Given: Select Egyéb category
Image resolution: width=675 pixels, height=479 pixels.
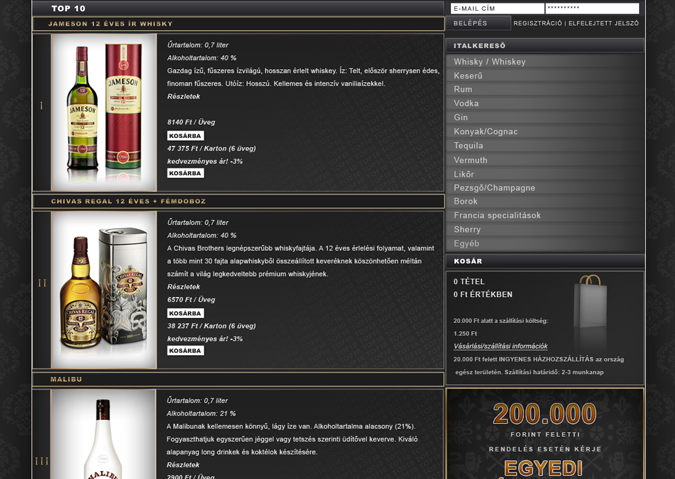Looking at the screenshot, I should (545, 244).
